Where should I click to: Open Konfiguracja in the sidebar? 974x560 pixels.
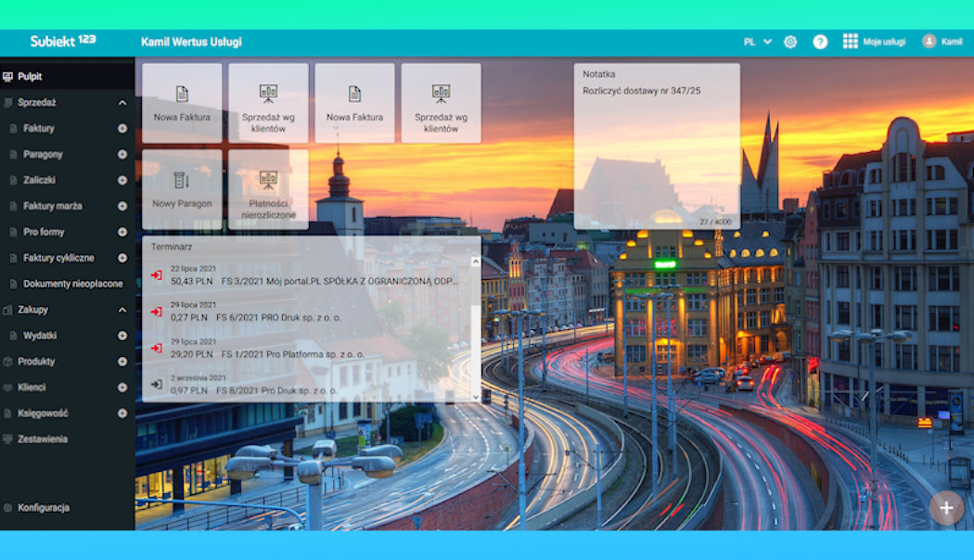[43, 508]
